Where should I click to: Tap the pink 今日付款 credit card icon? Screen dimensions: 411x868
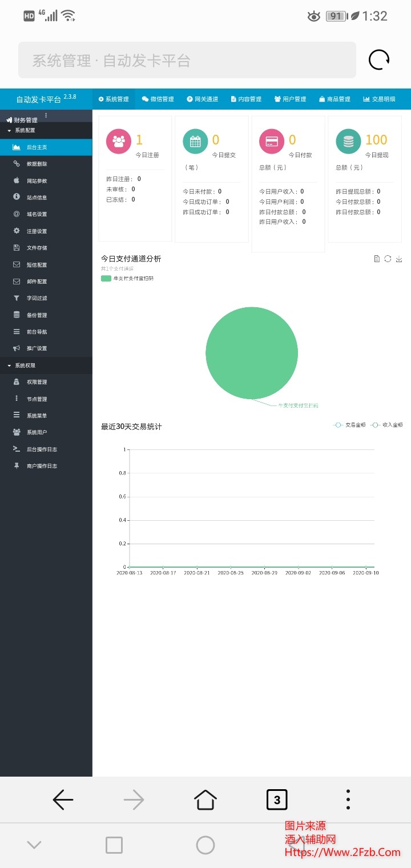click(272, 141)
